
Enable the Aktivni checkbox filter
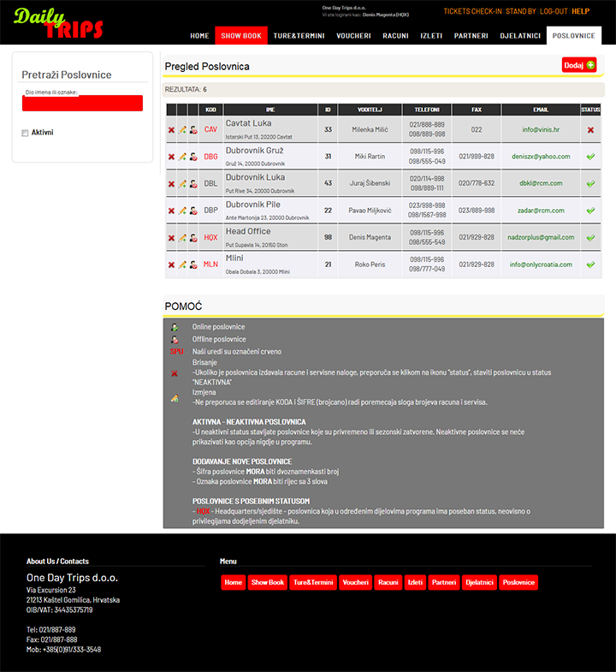tap(26, 133)
